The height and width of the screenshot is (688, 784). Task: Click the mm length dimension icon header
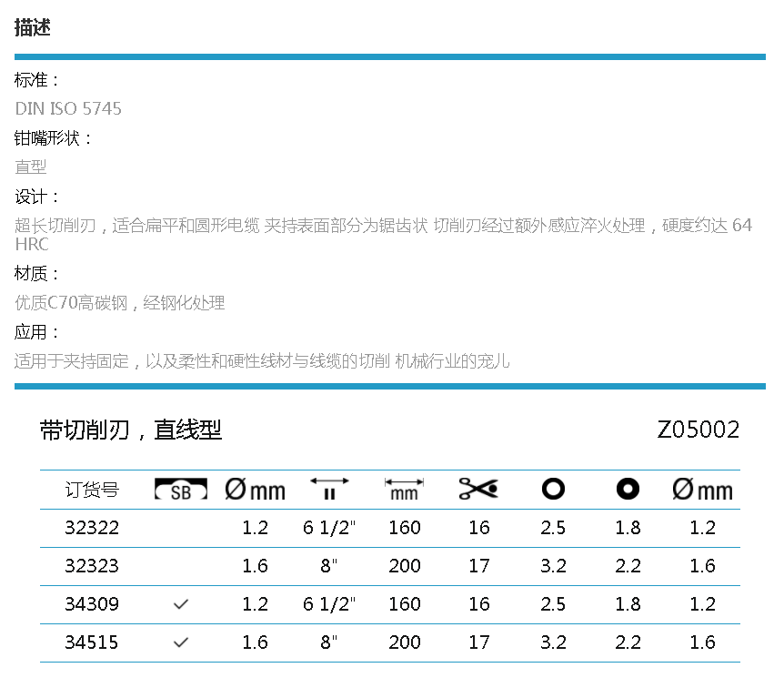point(404,490)
